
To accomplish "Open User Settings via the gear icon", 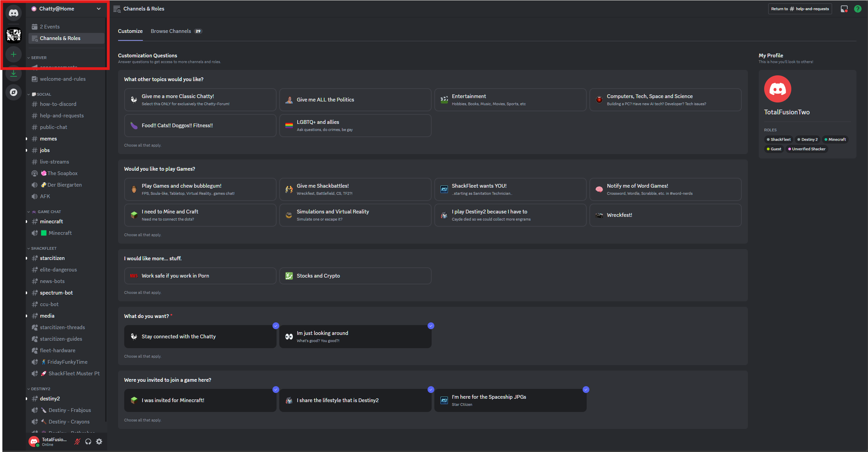I will pyautogui.click(x=99, y=441).
